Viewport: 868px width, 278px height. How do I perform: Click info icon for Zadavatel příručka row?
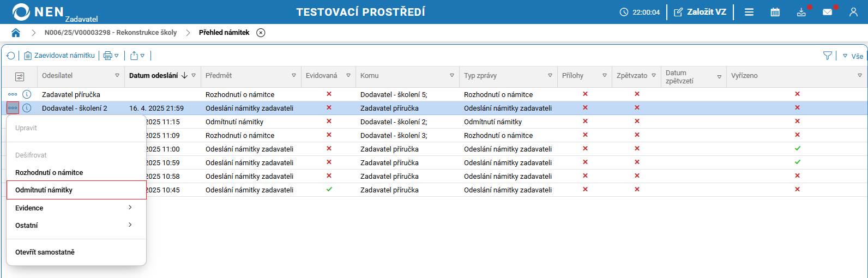click(x=27, y=94)
